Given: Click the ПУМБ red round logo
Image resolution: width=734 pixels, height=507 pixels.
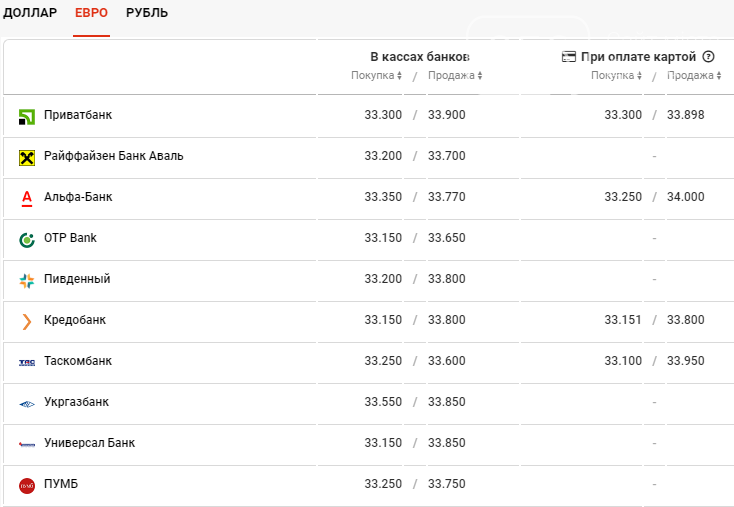Looking at the screenshot, I should click(x=27, y=485).
